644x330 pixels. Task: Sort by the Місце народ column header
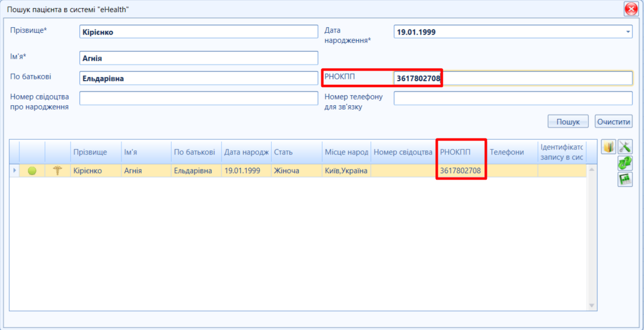(347, 152)
